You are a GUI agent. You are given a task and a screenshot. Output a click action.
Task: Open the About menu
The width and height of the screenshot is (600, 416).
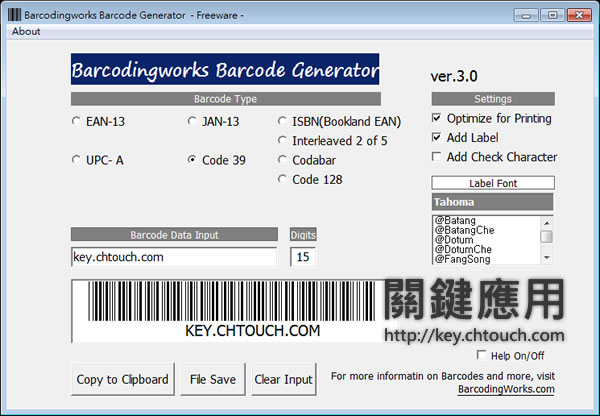pyautogui.click(x=26, y=31)
